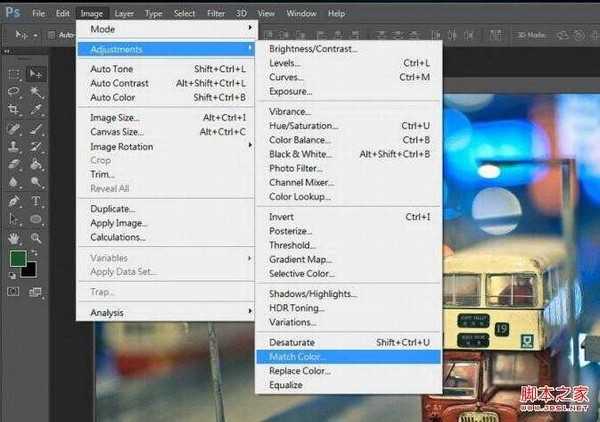This screenshot has width=600, height=422.
Task: Open the Filter menu
Action: pyautogui.click(x=216, y=13)
